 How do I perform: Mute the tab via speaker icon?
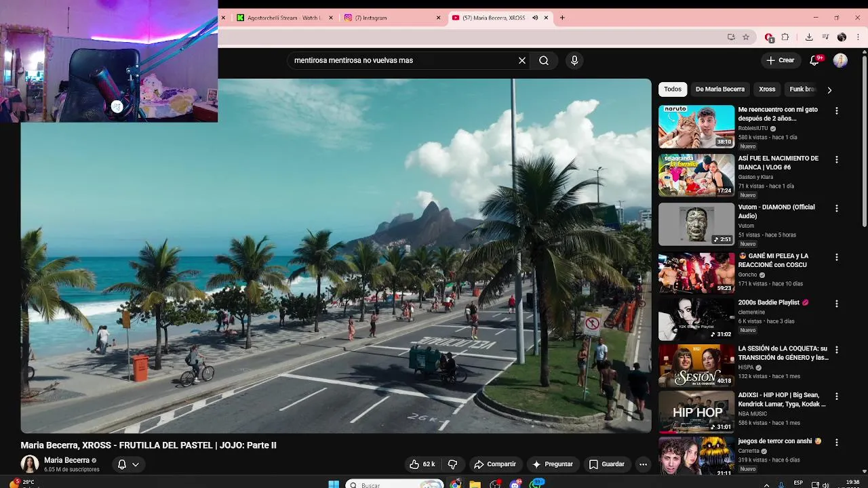pos(535,18)
